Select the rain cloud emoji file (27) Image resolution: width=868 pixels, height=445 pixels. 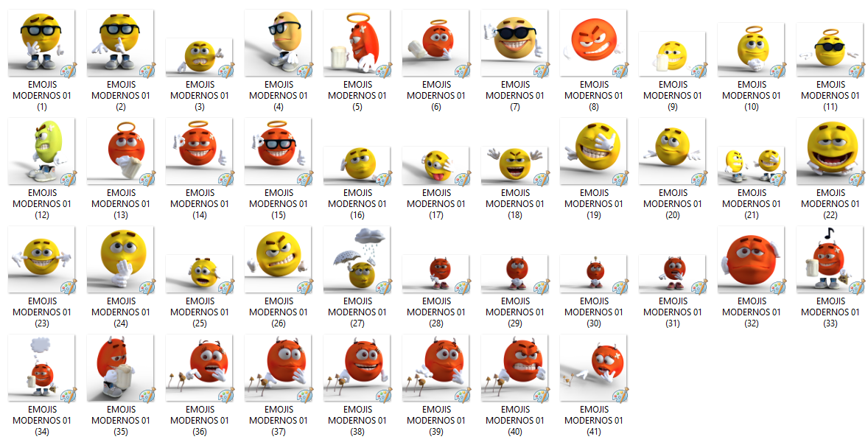357,260
